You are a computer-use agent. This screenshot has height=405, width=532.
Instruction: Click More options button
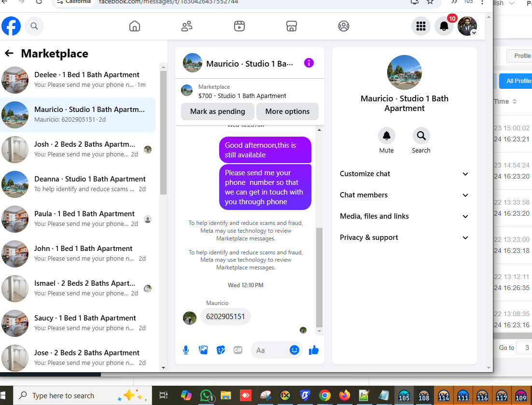point(287,112)
